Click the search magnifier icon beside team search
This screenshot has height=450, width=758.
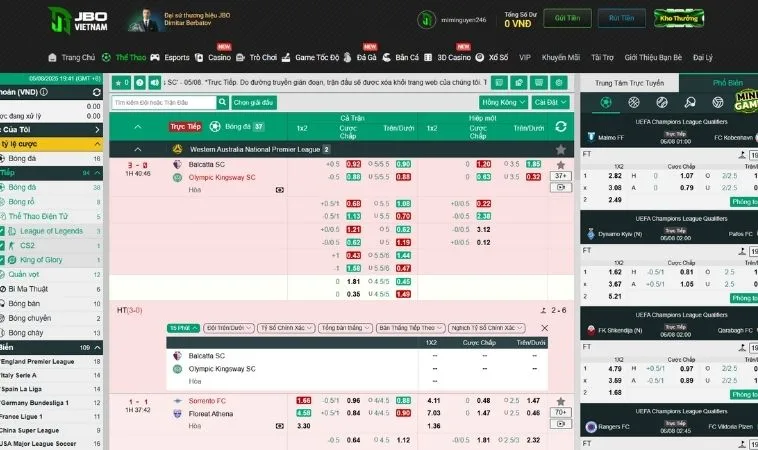pos(221,102)
